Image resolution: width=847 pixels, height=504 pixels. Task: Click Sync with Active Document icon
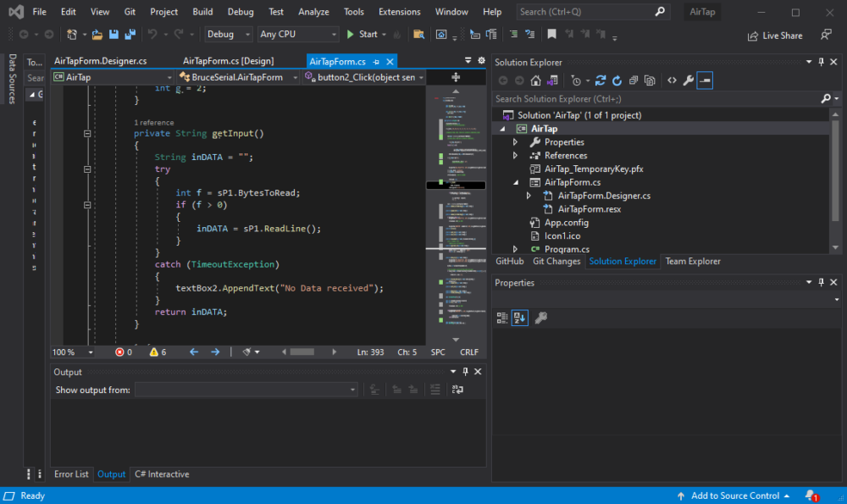(x=600, y=80)
